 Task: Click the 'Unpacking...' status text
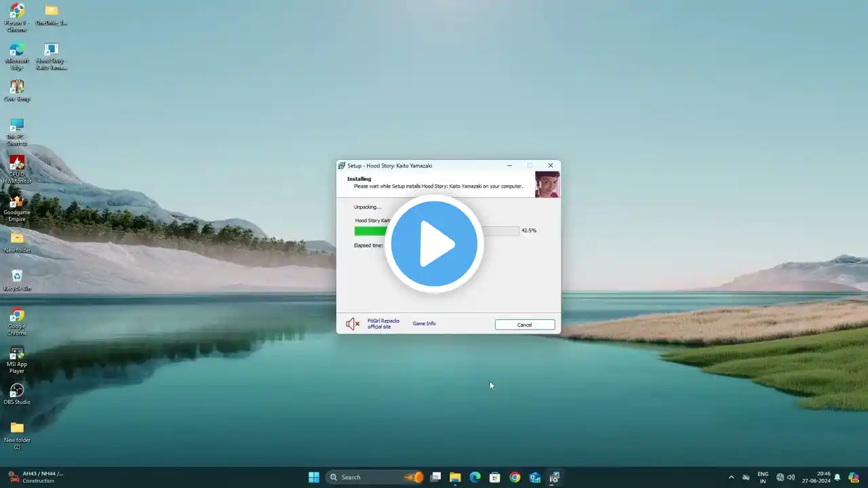coord(368,207)
